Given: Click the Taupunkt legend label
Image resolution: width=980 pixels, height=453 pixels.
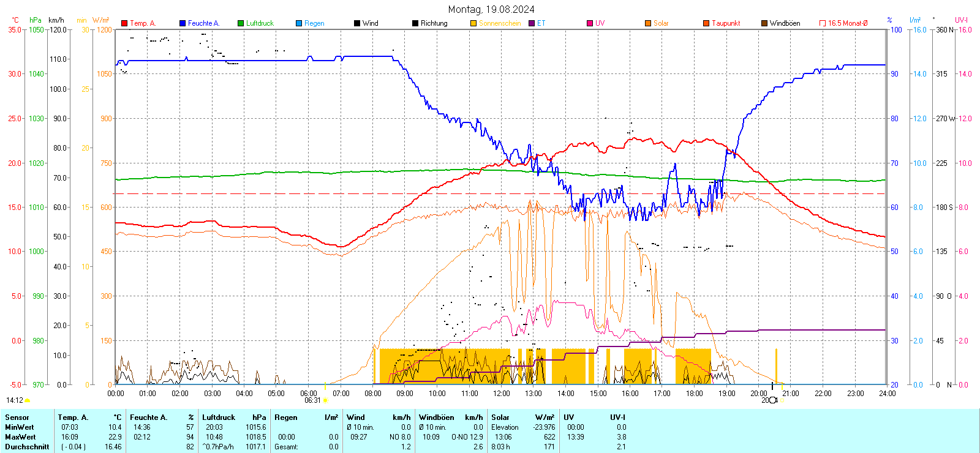Looking at the screenshot, I should point(726,23).
